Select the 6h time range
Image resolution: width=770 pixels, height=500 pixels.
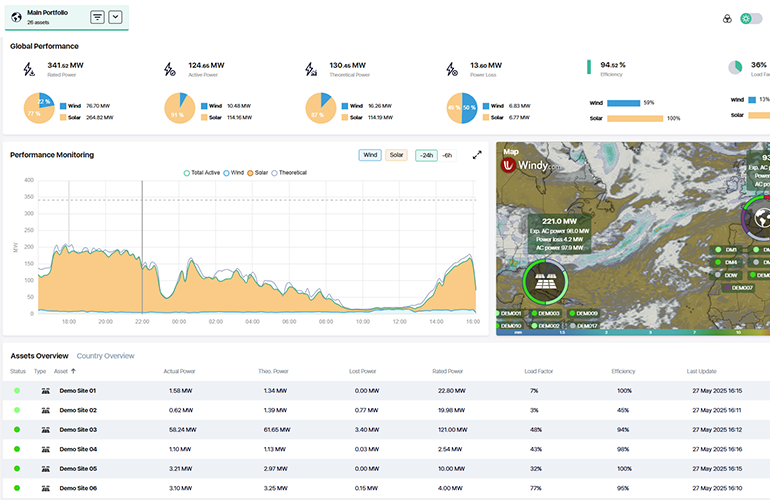[x=447, y=155]
